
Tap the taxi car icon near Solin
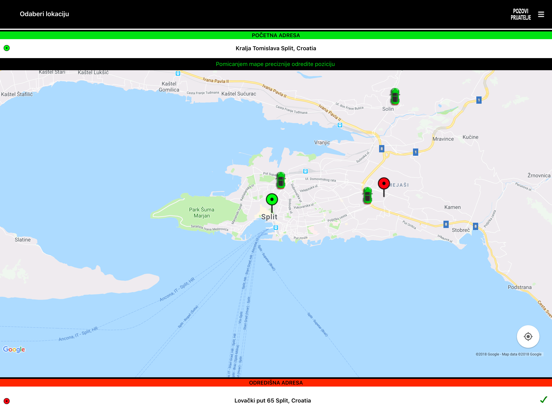click(x=395, y=96)
